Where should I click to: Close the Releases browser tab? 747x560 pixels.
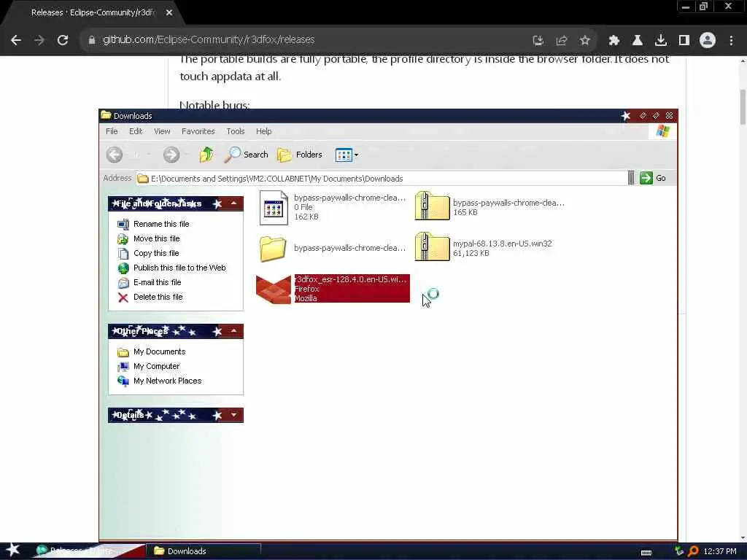[169, 13]
